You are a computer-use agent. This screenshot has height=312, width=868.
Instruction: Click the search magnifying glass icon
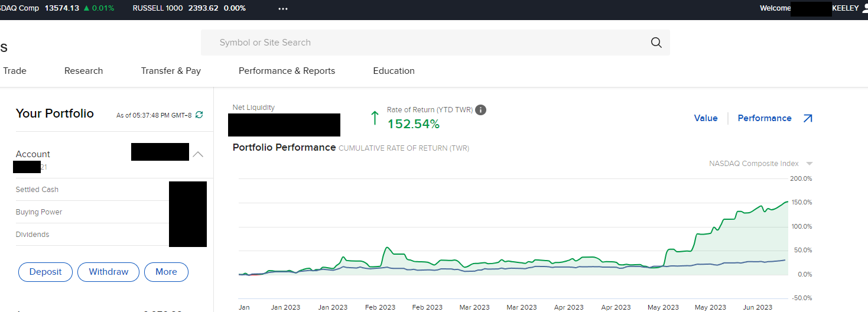[x=656, y=43]
